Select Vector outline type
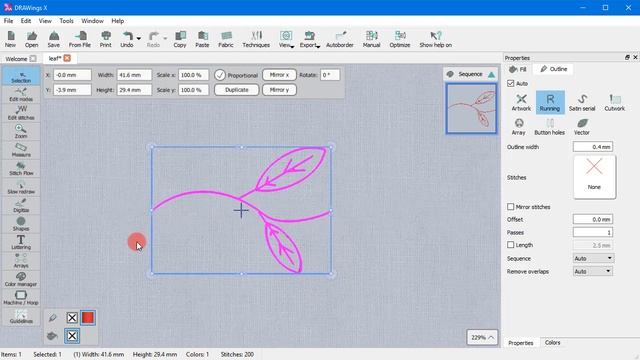 pos(582,127)
